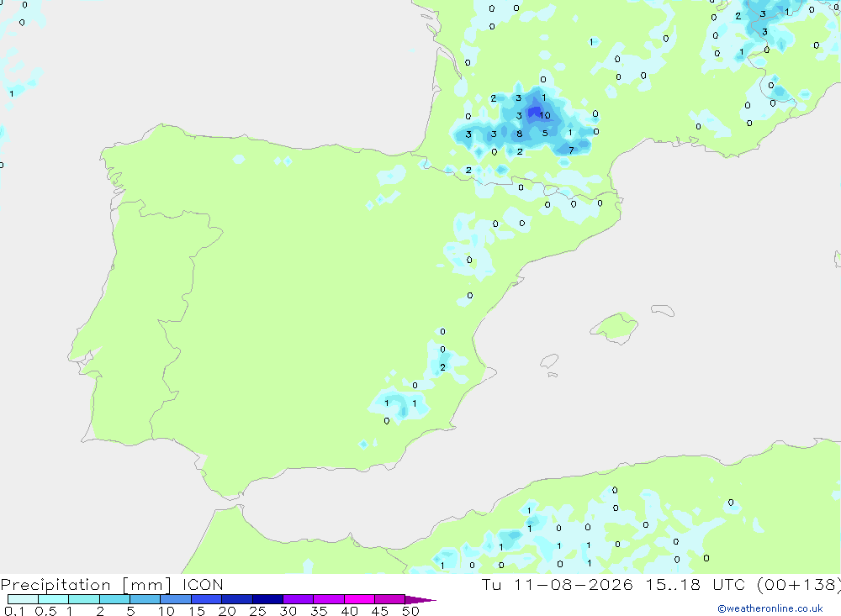
Task: Click the 1–2 mm legend color swatch
Action: coord(84,599)
